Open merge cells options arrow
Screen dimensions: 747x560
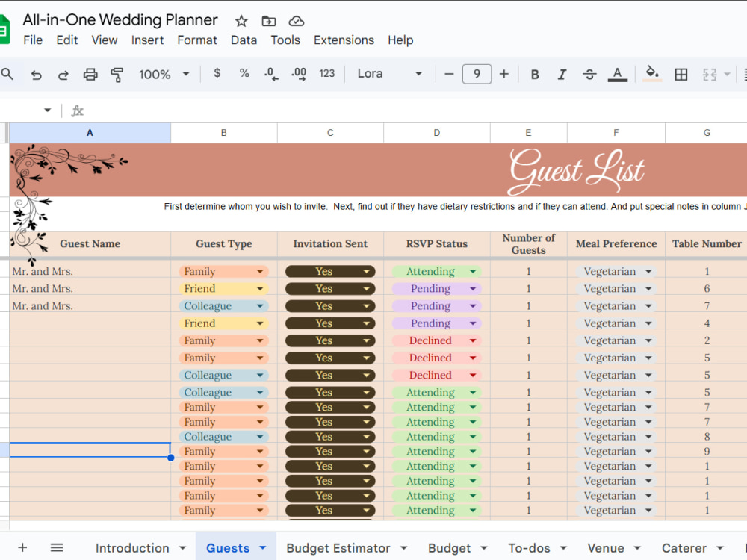click(x=727, y=74)
